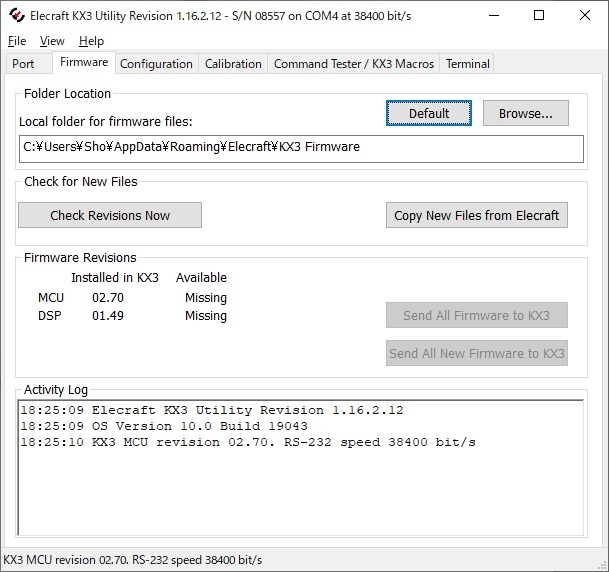
Task: Select the Firmware tab
Action: point(84,63)
